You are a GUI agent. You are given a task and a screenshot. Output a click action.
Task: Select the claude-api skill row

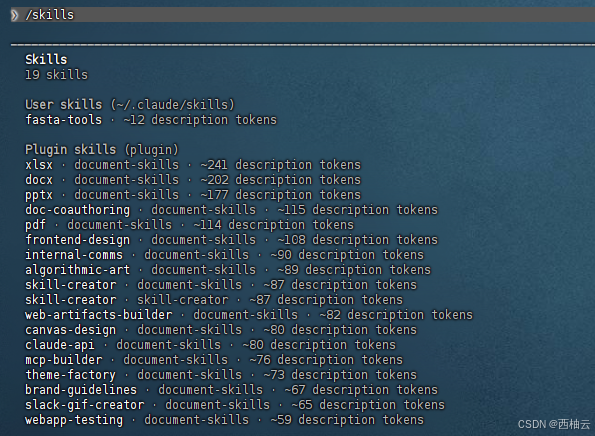(210, 345)
